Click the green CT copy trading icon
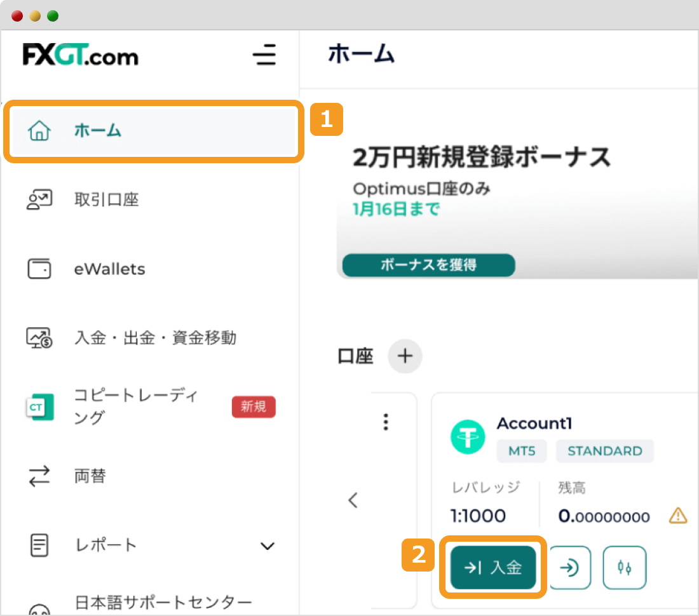Screen dimensions: 699x616 (x=39, y=406)
